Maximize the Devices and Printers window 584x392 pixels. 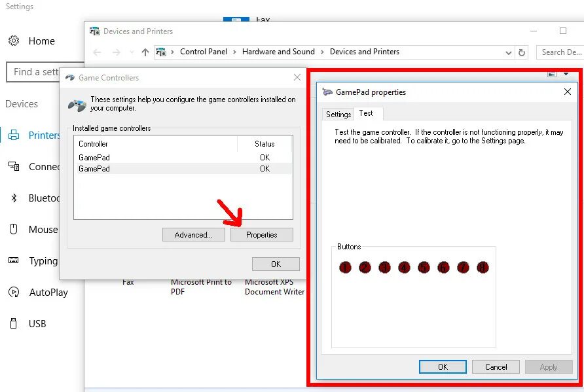[563, 31]
